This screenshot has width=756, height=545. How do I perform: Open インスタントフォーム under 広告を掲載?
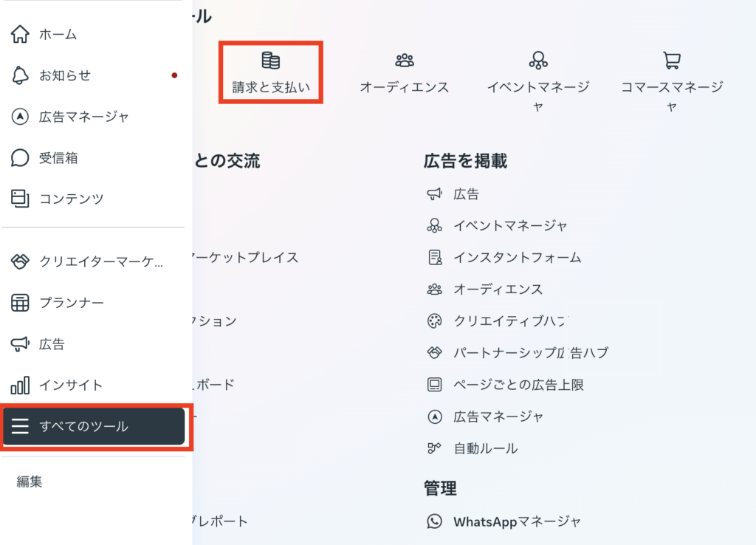pyautogui.click(x=517, y=258)
